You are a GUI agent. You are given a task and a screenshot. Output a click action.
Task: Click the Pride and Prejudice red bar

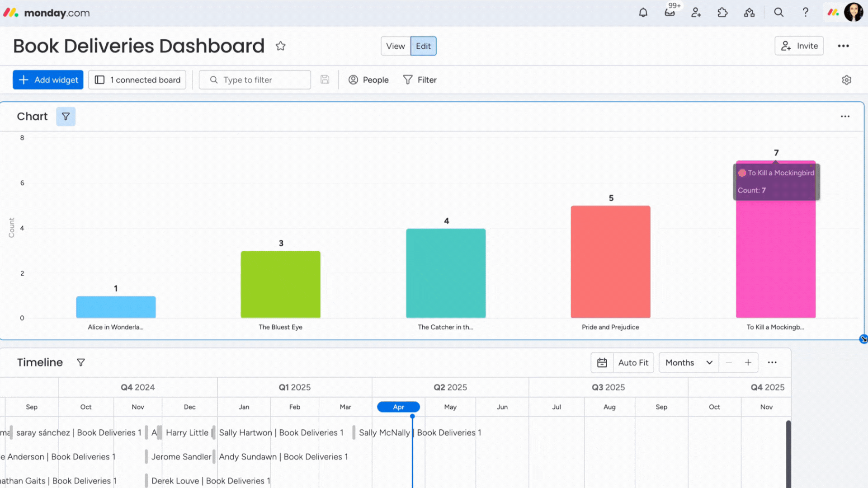pyautogui.click(x=610, y=262)
